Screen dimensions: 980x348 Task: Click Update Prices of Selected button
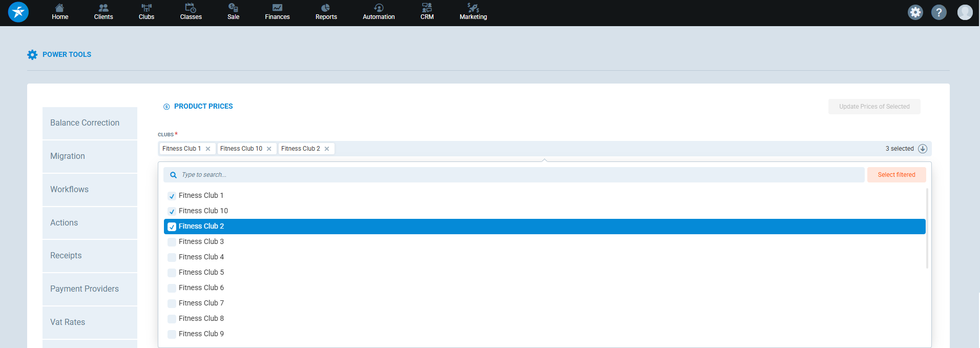pos(874,107)
